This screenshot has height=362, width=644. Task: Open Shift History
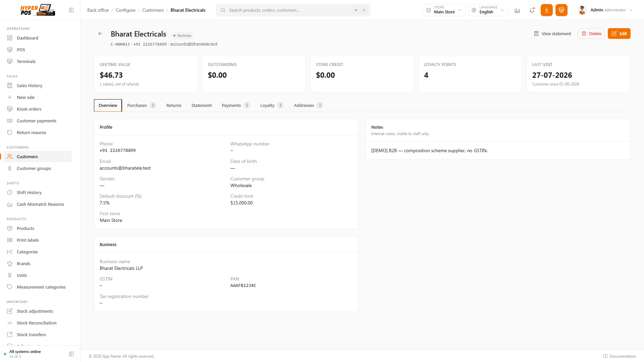coord(38,192)
